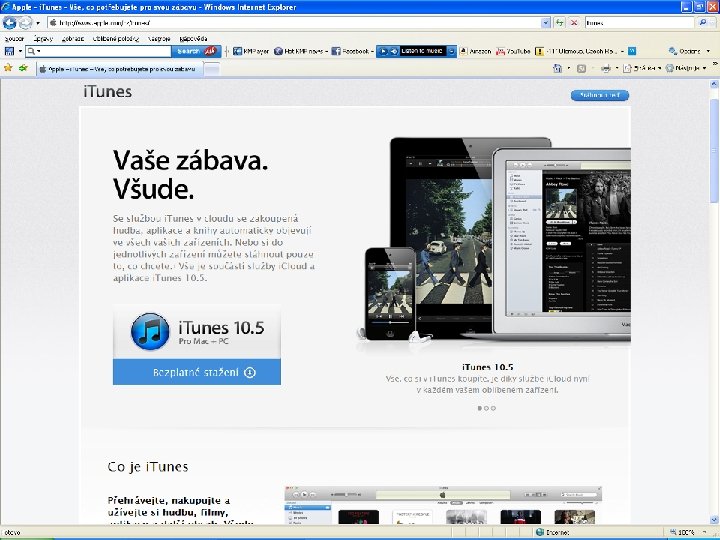Open the toolbar Options menu
720x540 pixels.
(x=689, y=51)
